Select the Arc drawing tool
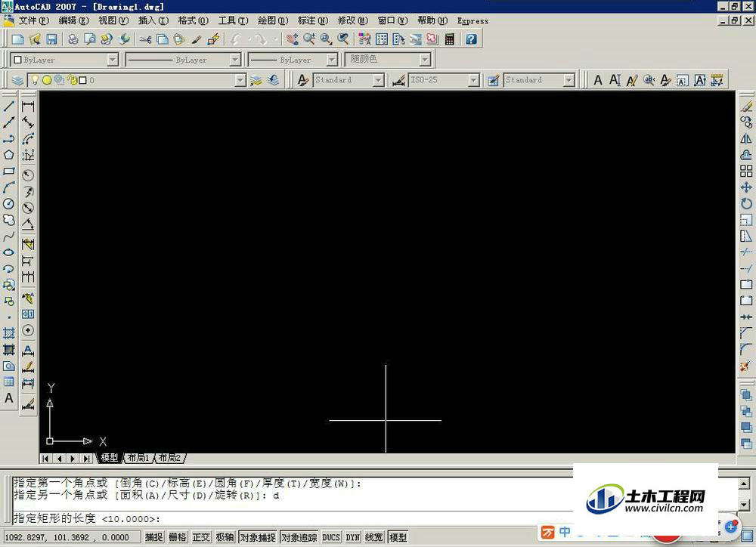Image resolution: width=756 pixels, height=547 pixels. pyautogui.click(x=8, y=187)
